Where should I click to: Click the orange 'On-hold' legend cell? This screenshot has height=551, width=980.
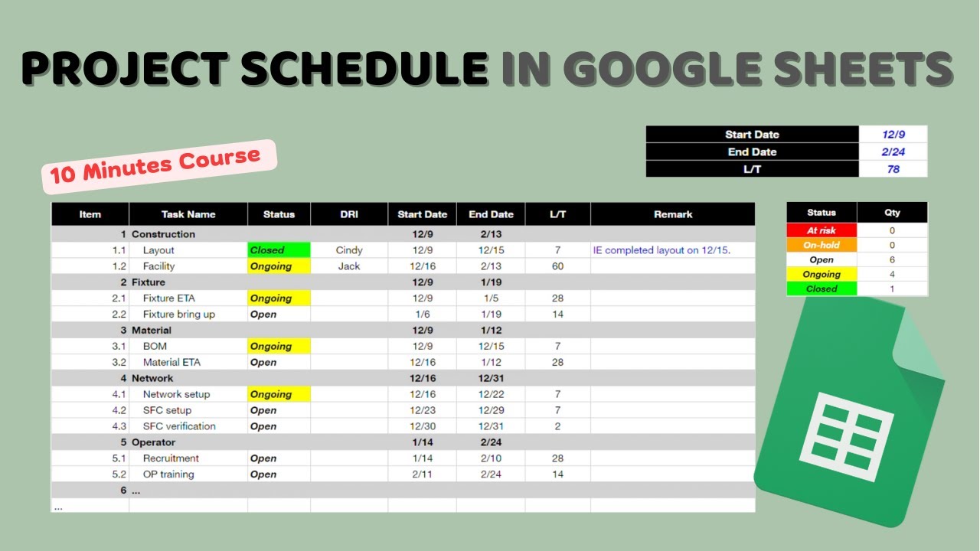tap(822, 245)
